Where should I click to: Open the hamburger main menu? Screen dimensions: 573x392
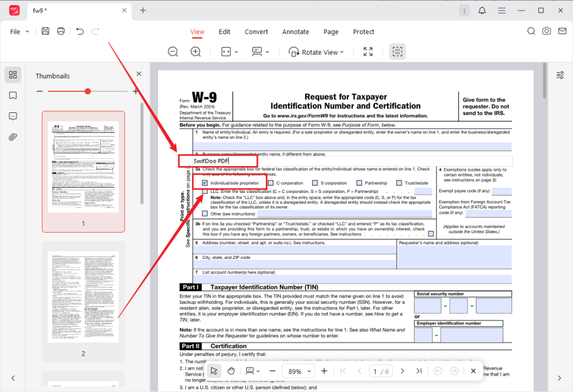pyautogui.click(x=501, y=11)
